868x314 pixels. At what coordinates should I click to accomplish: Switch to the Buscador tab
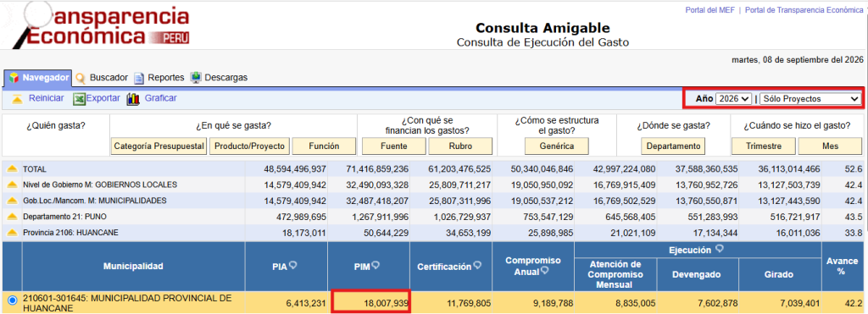point(102,78)
